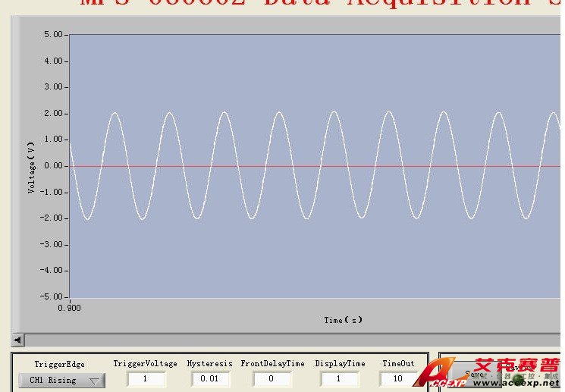Click the horizontal scrollbar track below the graph
Screen dimensions: 565x392
pos(288,340)
